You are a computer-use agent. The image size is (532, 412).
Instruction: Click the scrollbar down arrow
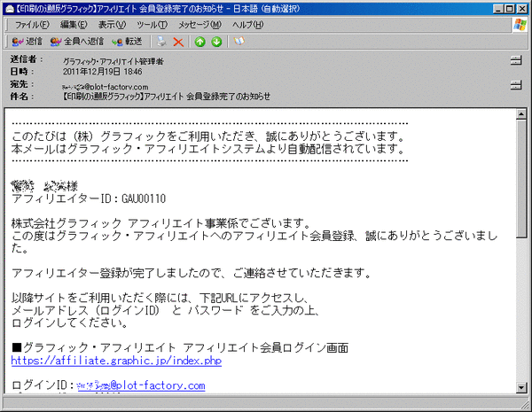coord(521,387)
